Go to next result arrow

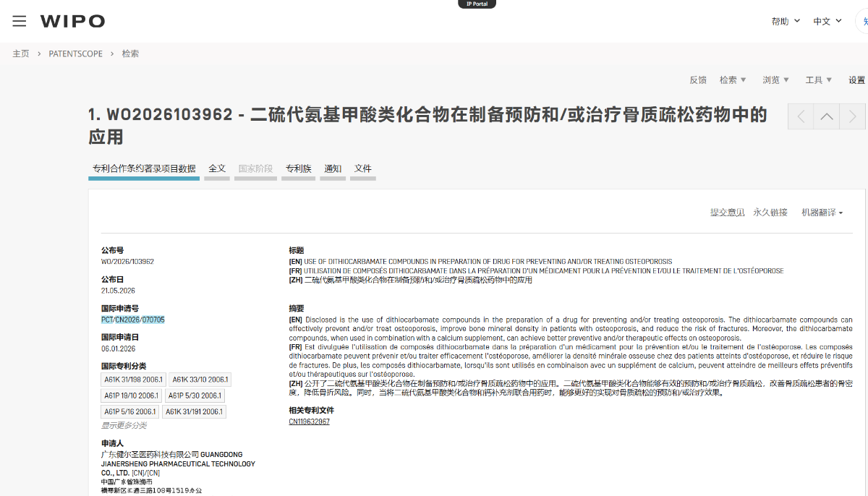pos(852,116)
